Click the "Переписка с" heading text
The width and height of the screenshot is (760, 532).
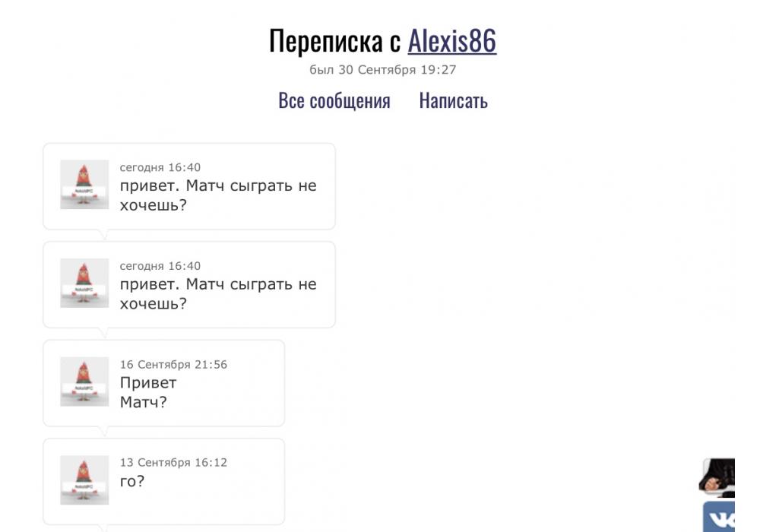[335, 41]
